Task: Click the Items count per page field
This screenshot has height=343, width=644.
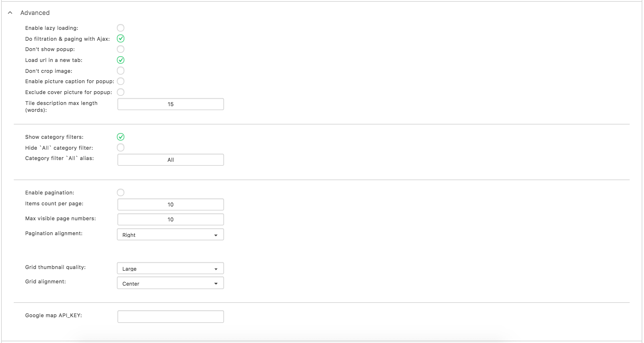Action: point(170,204)
